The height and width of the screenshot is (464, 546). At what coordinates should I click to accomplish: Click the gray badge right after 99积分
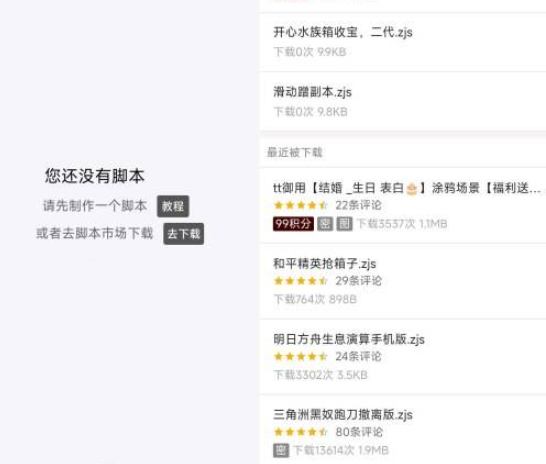(x=325, y=224)
